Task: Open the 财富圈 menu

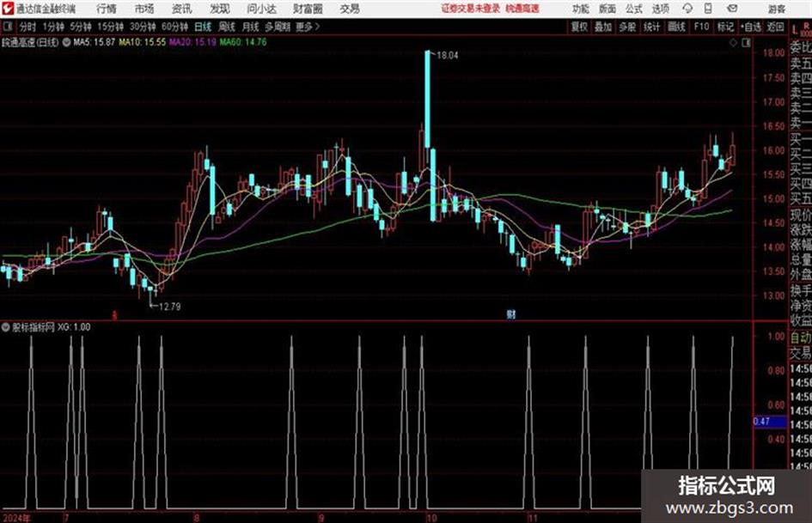Action: [308, 9]
